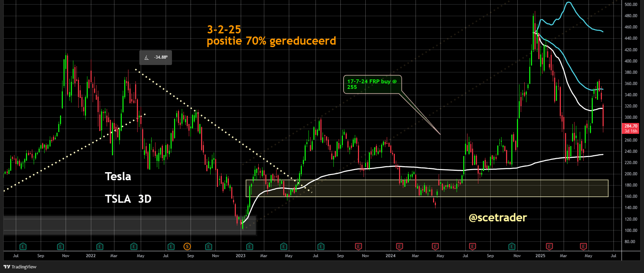Open the red earnings marker just after the 2025 label
The image size is (644, 273).
549,246
